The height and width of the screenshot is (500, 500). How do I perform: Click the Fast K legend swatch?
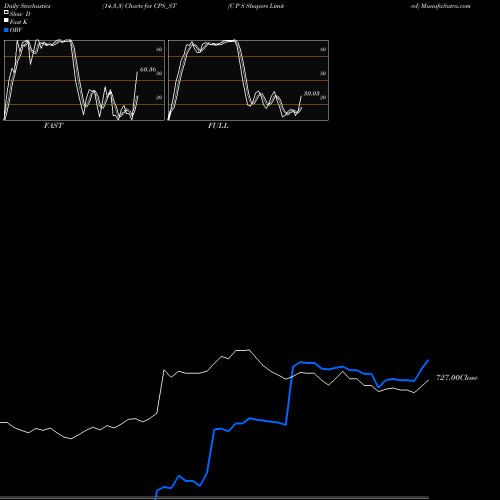coord(6,21)
